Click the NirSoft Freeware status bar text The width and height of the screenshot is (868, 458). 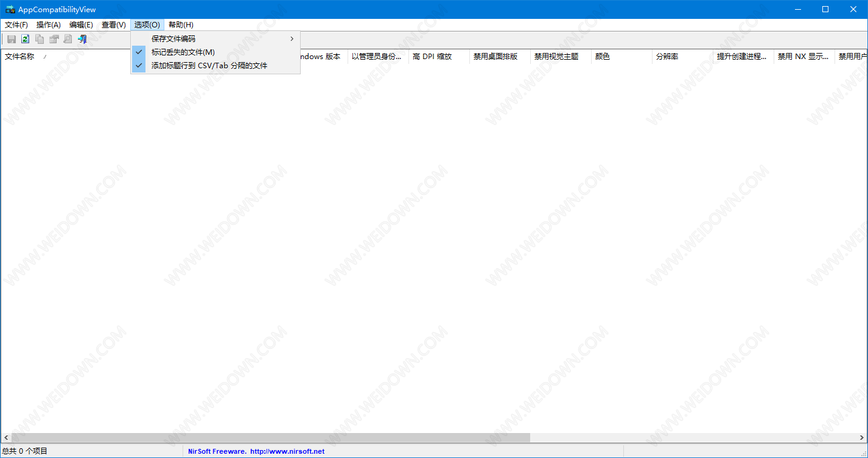217,451
